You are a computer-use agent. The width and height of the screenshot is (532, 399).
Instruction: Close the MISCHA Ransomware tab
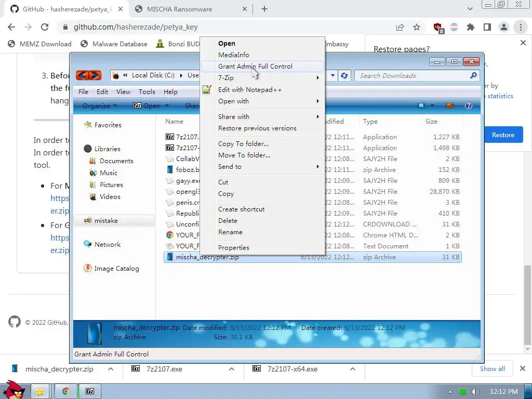click(244, 9)
